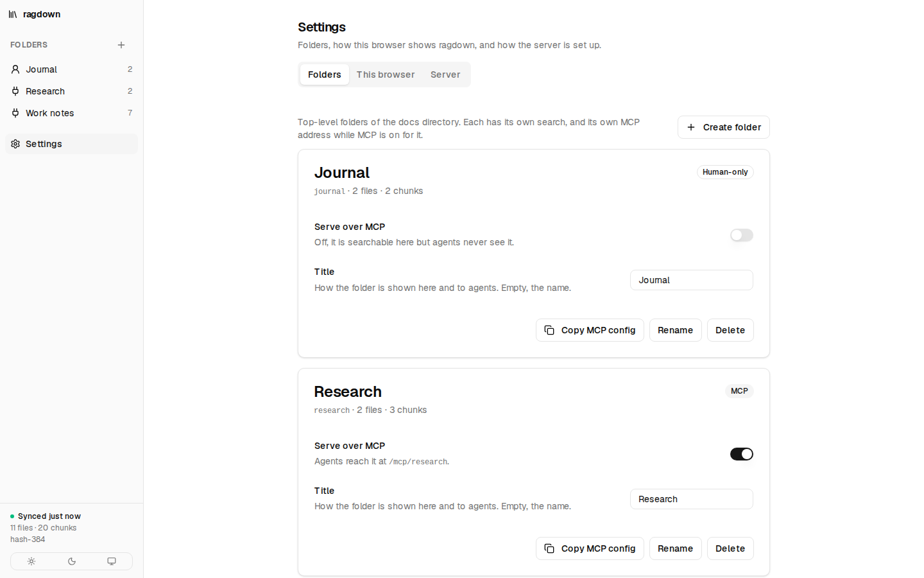This screenshot has width=924, height=578.
Task: Disable Serve over MCP for Research
Action: (742, 454)
